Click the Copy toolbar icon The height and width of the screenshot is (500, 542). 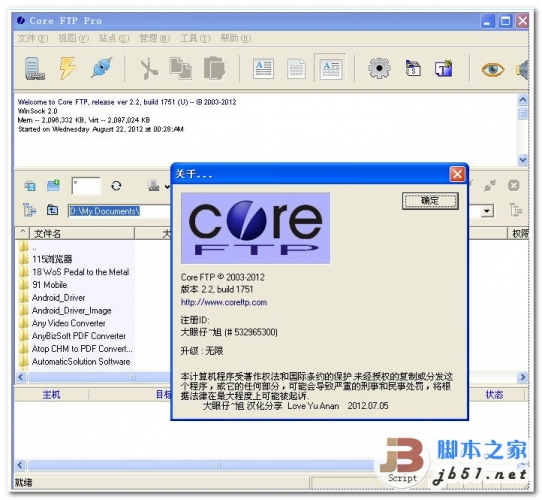[180, 68]
